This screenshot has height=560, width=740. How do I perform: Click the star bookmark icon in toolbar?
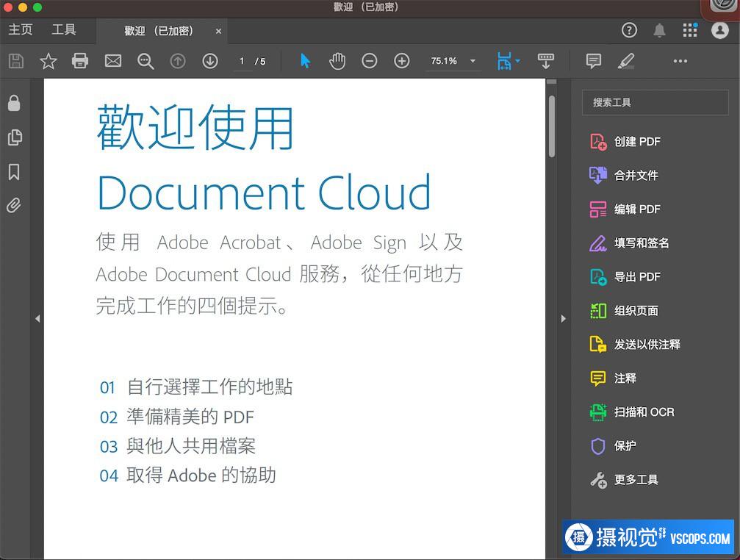49,61
